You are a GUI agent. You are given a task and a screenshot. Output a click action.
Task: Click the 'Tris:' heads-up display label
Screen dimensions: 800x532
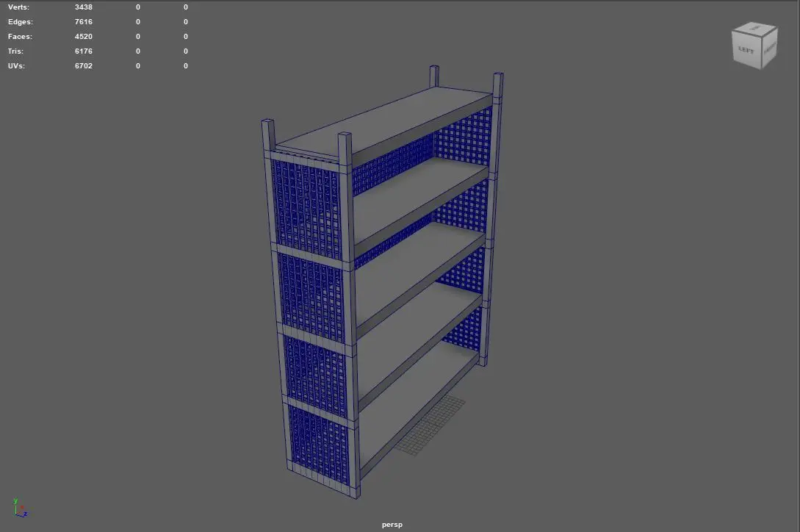click(15, 51)
